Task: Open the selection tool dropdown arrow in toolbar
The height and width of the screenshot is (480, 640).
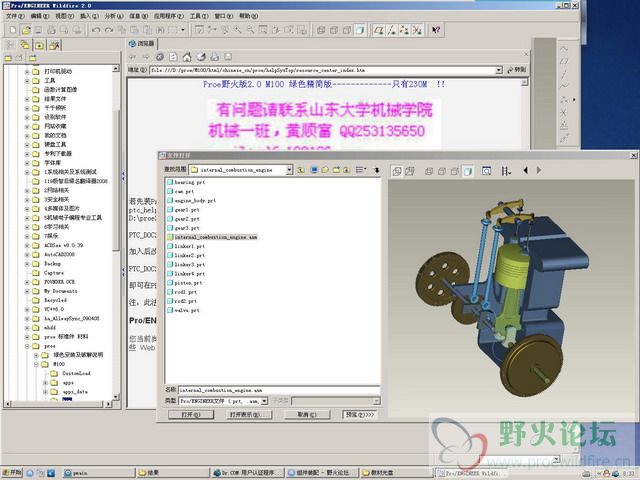Action: (x=183, y=30)
